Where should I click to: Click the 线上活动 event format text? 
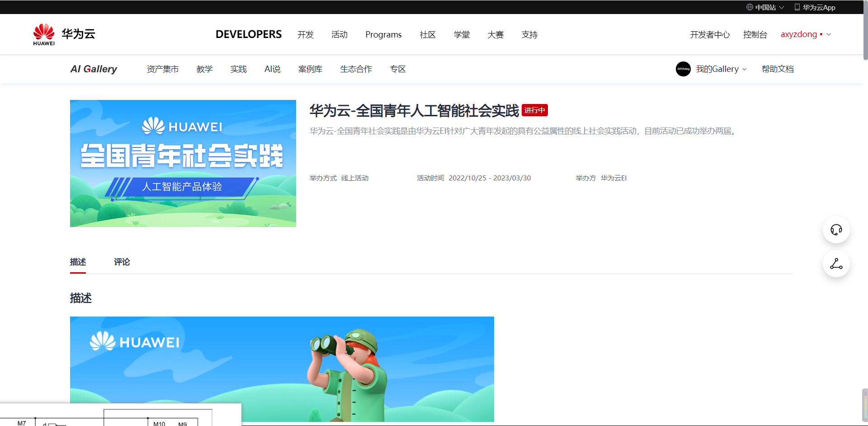(x=355, y=178)
